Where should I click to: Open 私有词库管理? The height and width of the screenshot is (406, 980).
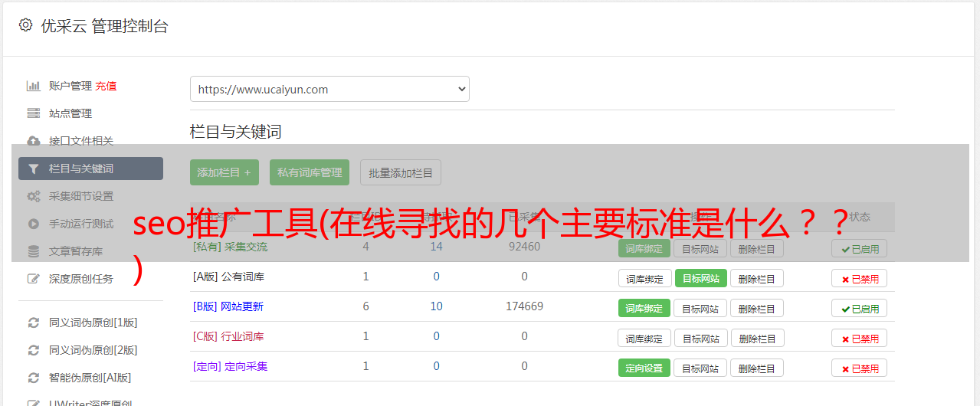pos(310,172)
